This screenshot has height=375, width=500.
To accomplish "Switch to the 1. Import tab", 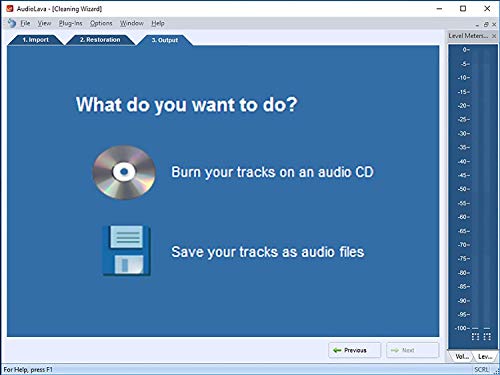I will tap(35, 40).
